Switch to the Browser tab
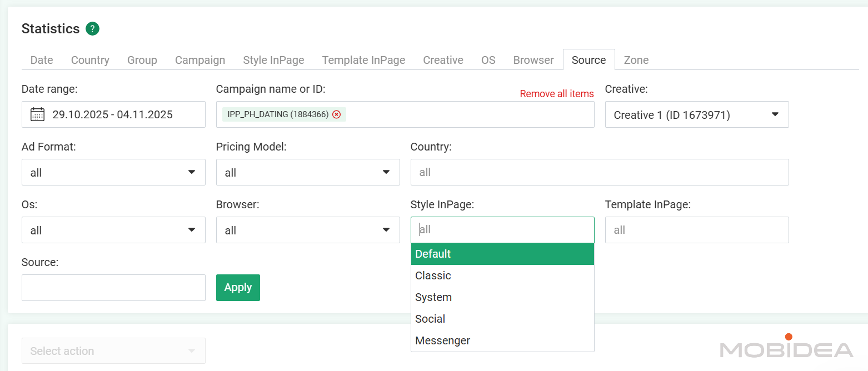868x371 pixels. tap(533, 60)
